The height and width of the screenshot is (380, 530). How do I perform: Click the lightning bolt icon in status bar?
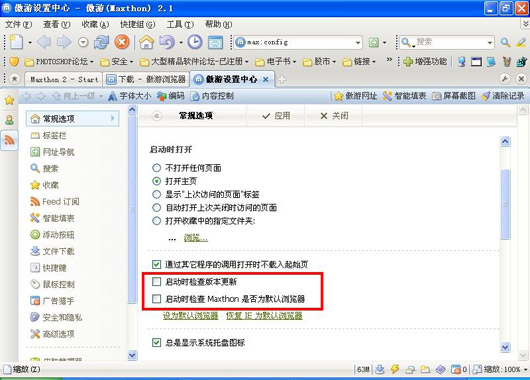point(395,369)
